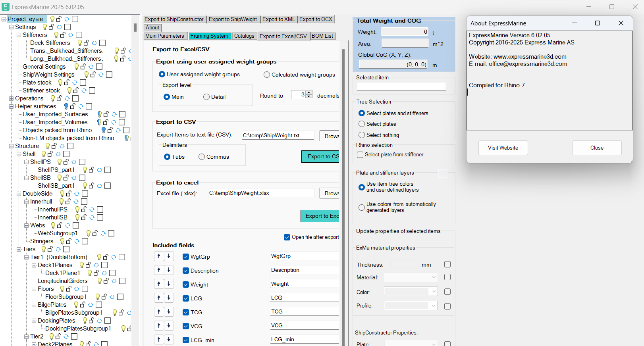Viewport: 644px width, 346px height.
Task: Click color box on ShellPS row
Action: pos(82,162)
